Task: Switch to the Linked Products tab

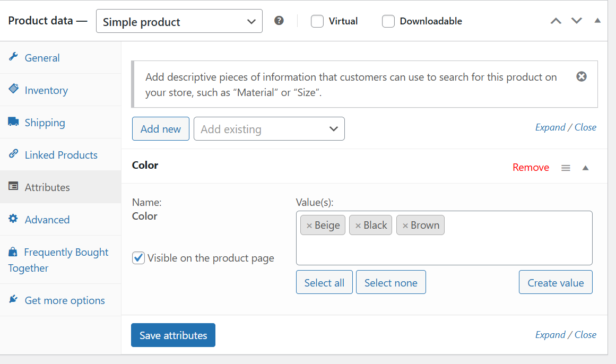Action: [60, 155]
